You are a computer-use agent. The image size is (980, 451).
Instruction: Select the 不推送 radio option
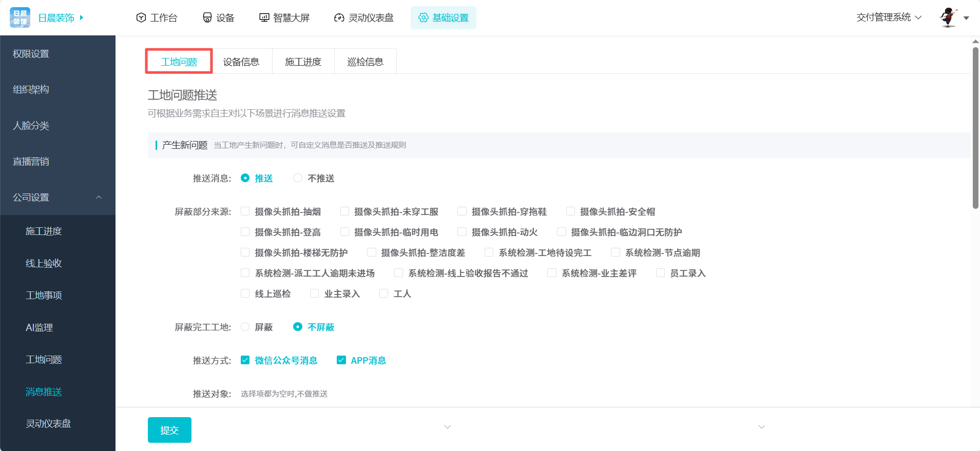(298, 178)
